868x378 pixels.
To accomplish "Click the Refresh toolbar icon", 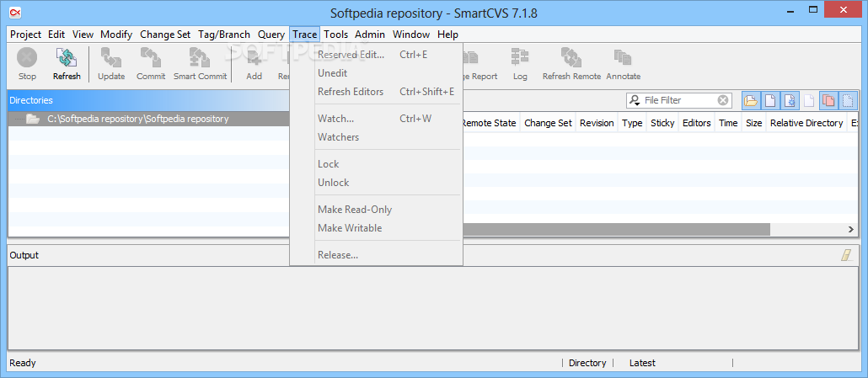I will [67, 57].
